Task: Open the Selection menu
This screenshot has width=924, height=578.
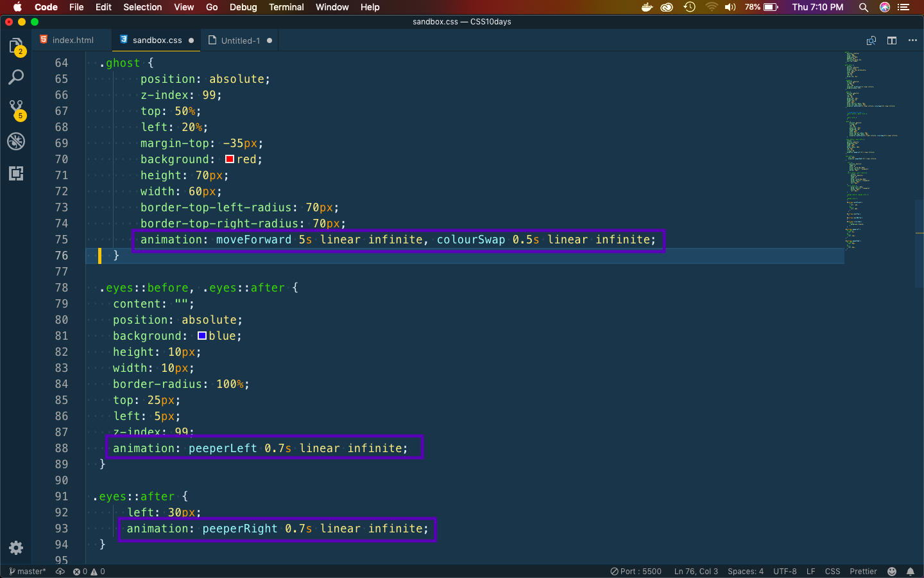Action: click(x=142, y=7)
